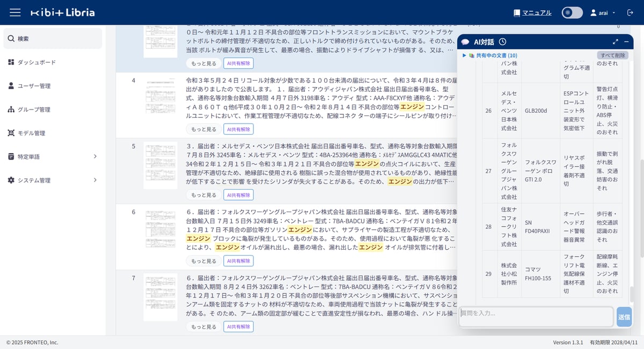Click もっと見る on result 5
Image resolution: width=644 pixels, height=349 pixels.
tap(204, 195)
